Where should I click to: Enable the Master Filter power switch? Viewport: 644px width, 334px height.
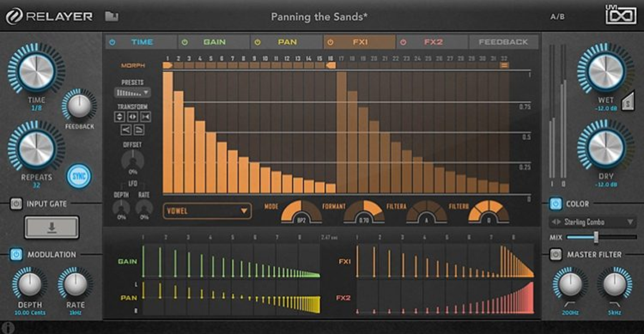(x=555, y=255)
